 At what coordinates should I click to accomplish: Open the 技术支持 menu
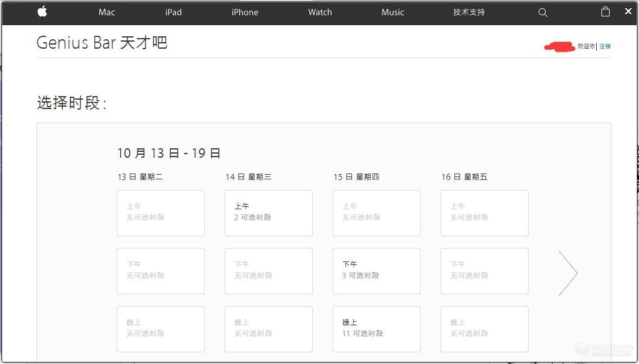tap(469, 12)
